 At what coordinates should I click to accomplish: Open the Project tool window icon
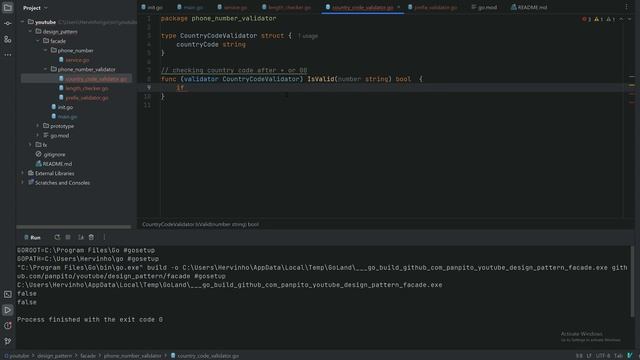tap(8, 8)
